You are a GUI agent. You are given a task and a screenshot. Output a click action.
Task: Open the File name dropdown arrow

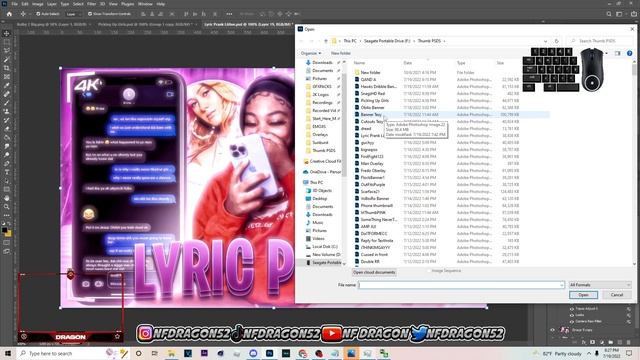pos(562,285)
